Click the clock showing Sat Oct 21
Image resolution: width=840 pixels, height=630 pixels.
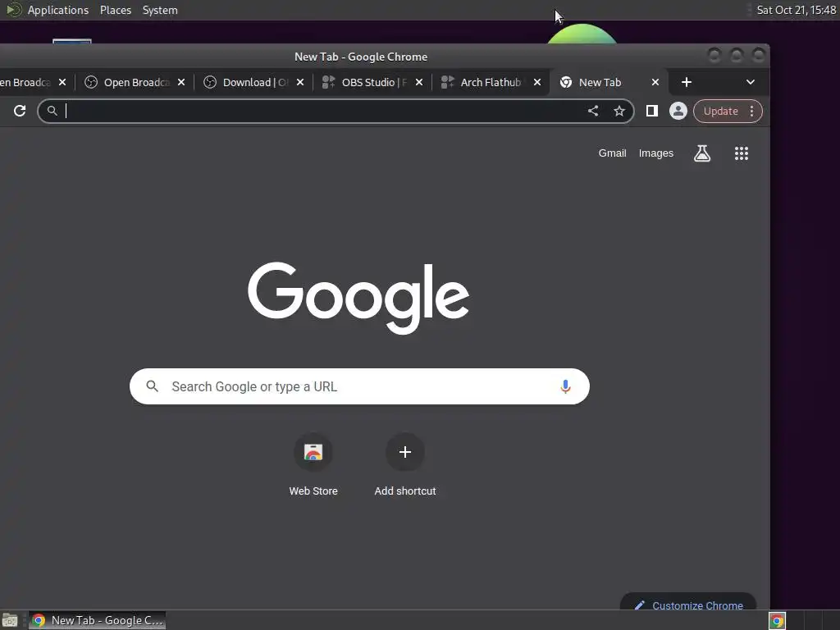pos(796,10)
